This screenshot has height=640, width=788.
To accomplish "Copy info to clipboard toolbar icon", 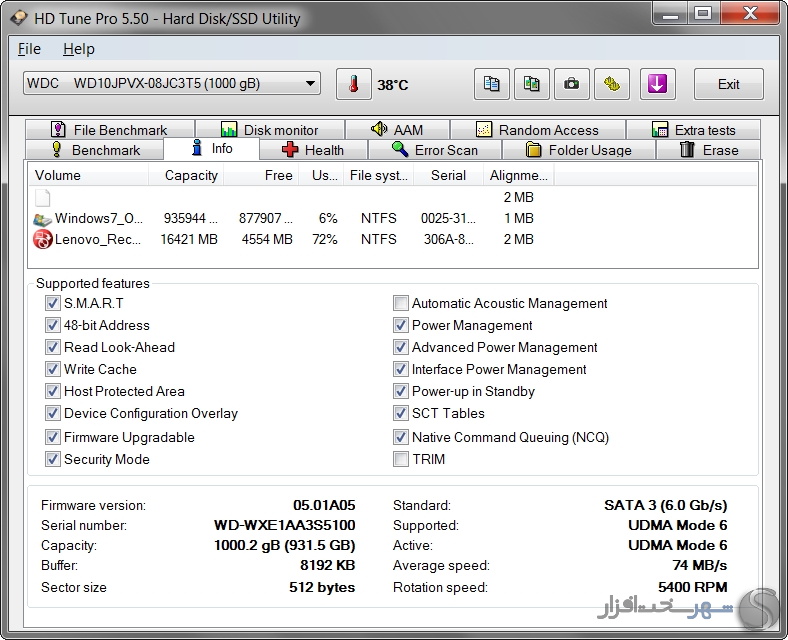I will click(x=491, y=84).
